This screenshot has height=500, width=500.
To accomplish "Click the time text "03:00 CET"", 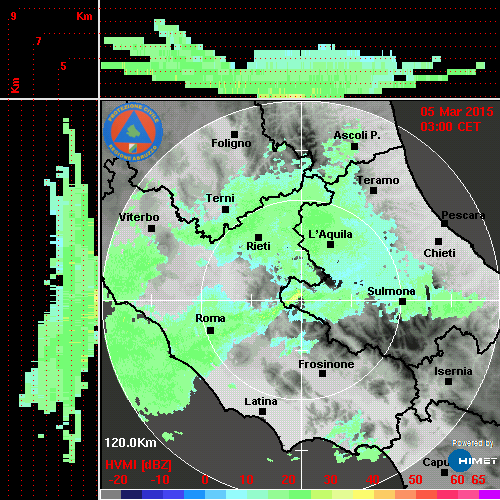I will [450, 127].
